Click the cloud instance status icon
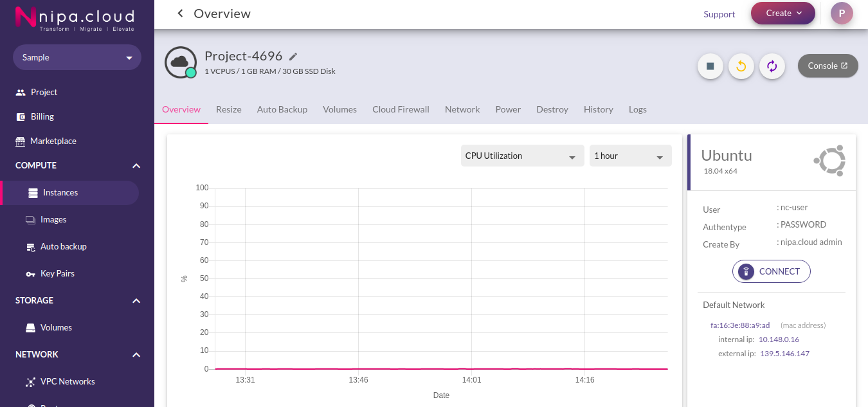This screenshot has height=407, width=868. click(181, 62)
